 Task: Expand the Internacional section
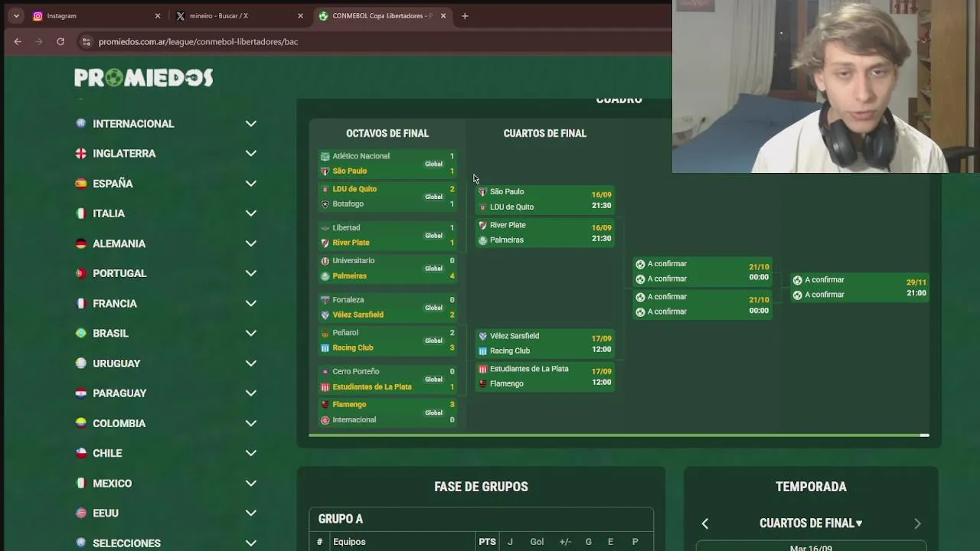(x=250, y=123)
